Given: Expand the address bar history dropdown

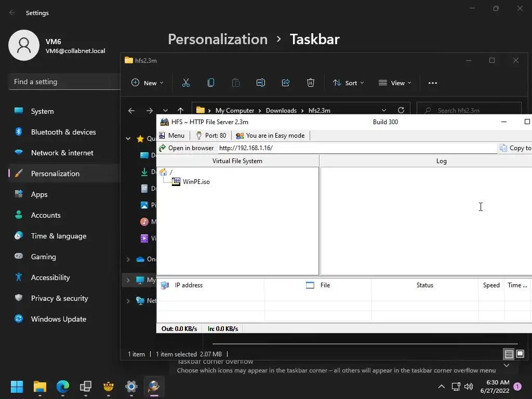Looking at the screenshot, I should [384, 111].
